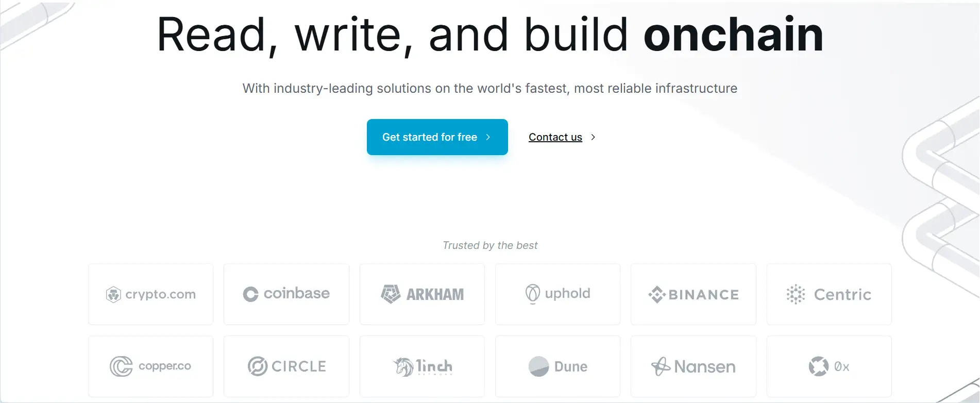Click the onchain headline text

[x=733, y=35]
